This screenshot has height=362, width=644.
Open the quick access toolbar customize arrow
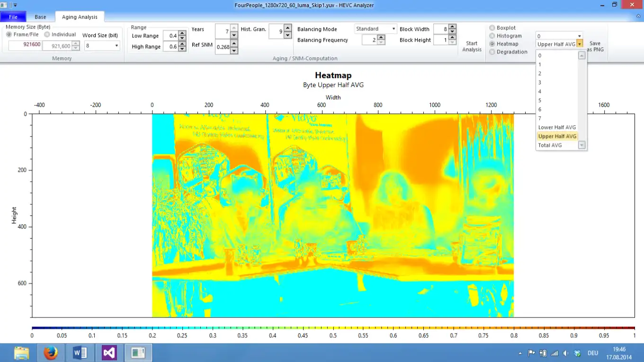(x=15, y=5)
